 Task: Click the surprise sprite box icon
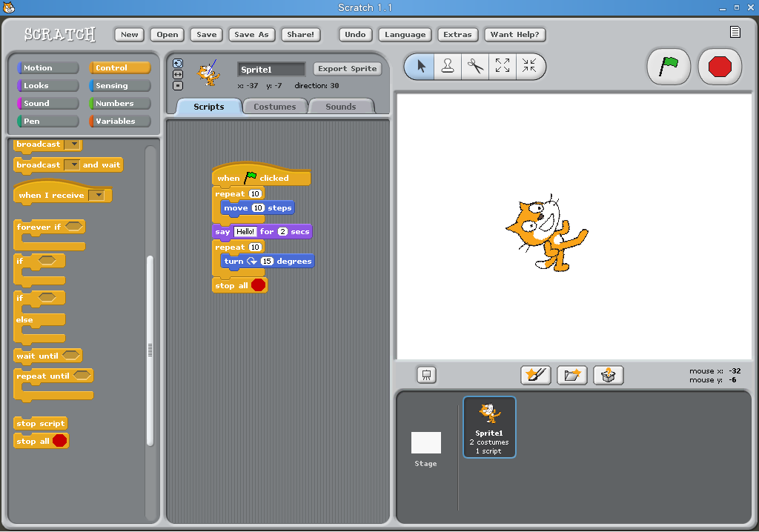[608, 375]
